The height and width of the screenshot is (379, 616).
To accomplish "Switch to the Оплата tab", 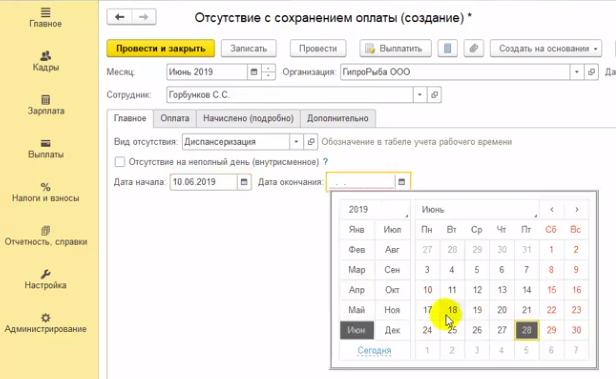I will click(x=175, y=118).
